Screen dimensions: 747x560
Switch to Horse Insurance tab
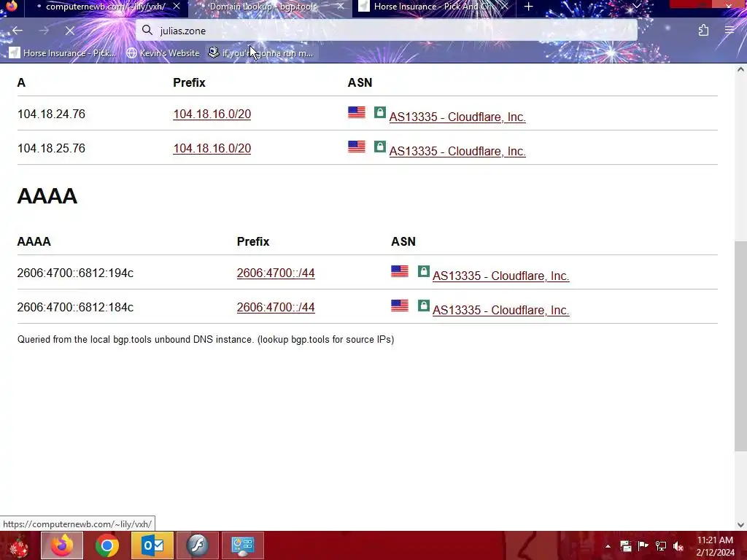tap(433, 7)
